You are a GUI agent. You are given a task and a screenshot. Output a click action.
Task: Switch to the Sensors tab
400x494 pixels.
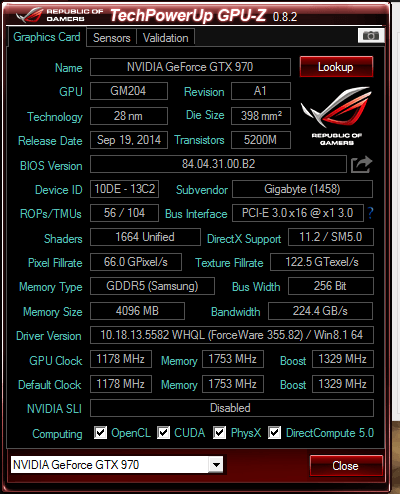112,38
